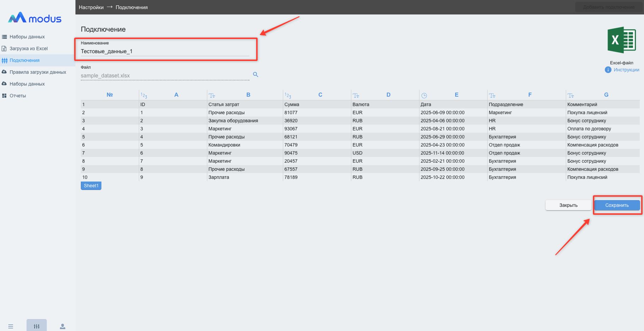Open the type selector icon for column F
644x331 pixels.
(x=492, y=95)
